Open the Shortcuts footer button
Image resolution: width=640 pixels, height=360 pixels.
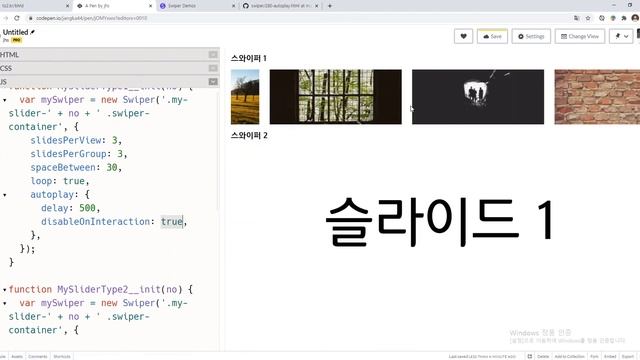[x=62, y=356]
